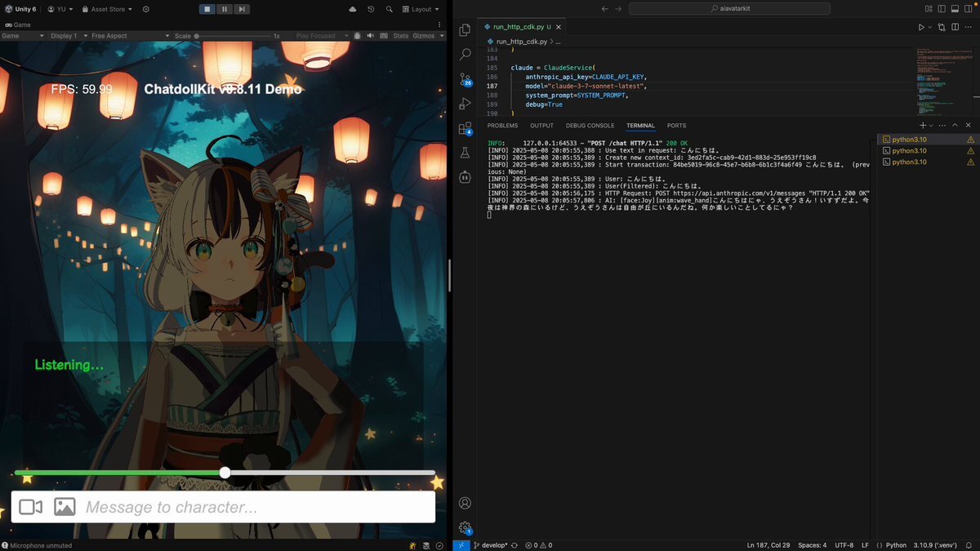Toggle keyboard shortcuts icon in Game toolbar
This screenshot has height=551, width=980.
pos(383,36)
